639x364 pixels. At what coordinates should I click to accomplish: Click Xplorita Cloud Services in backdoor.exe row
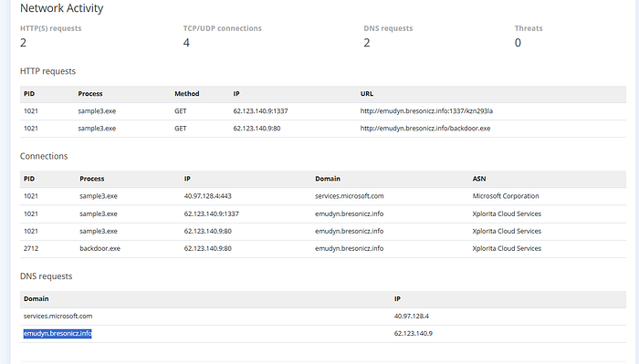click(507, 248)
